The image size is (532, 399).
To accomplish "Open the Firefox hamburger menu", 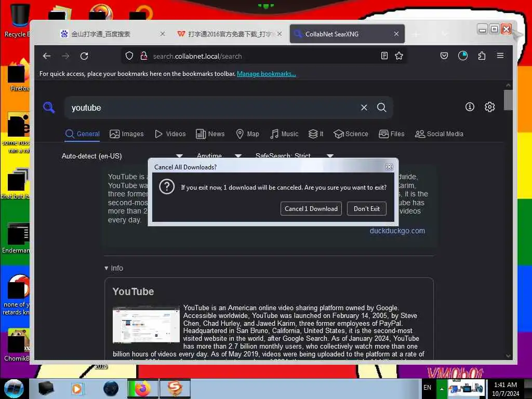I will [x=500, y=56].
